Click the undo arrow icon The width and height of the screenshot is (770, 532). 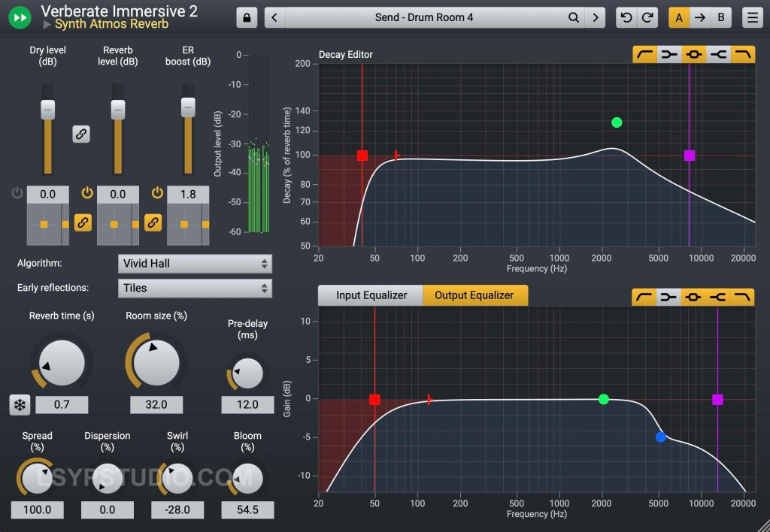626,17
